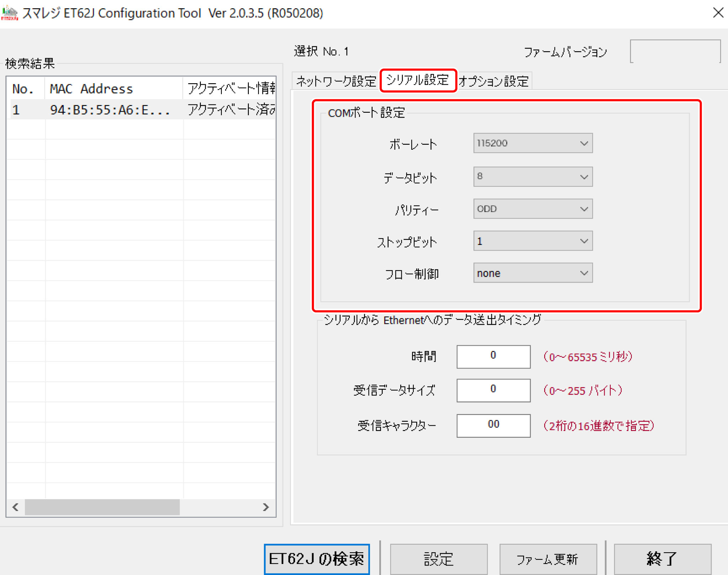Open the フロー制御 flow control dropdown
This screenshot has height=575, width=728.
(x=532, y=273)
